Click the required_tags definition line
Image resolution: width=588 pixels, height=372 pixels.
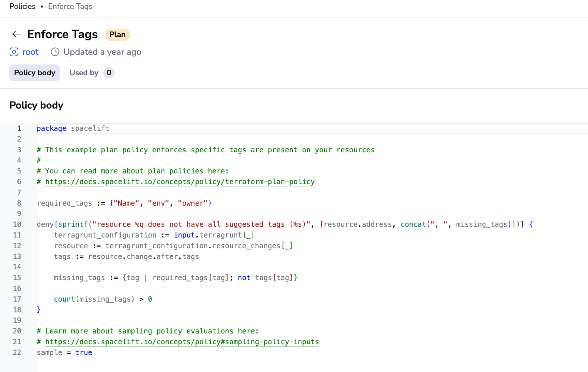(124, 203)
